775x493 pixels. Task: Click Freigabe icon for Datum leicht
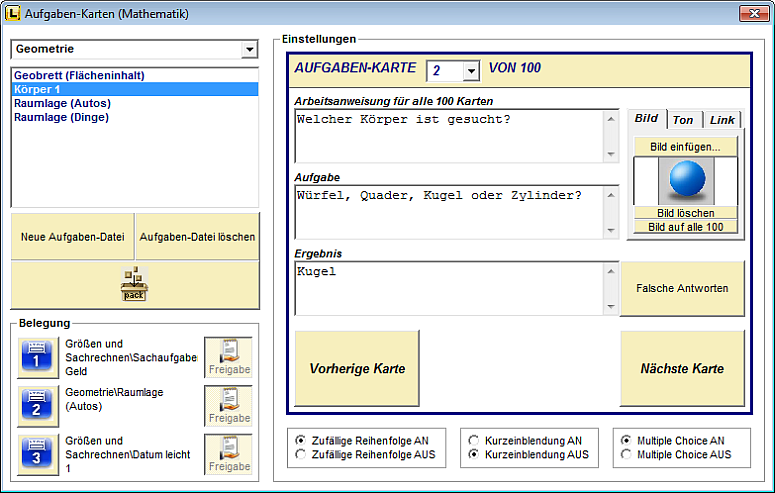[229, 455]
